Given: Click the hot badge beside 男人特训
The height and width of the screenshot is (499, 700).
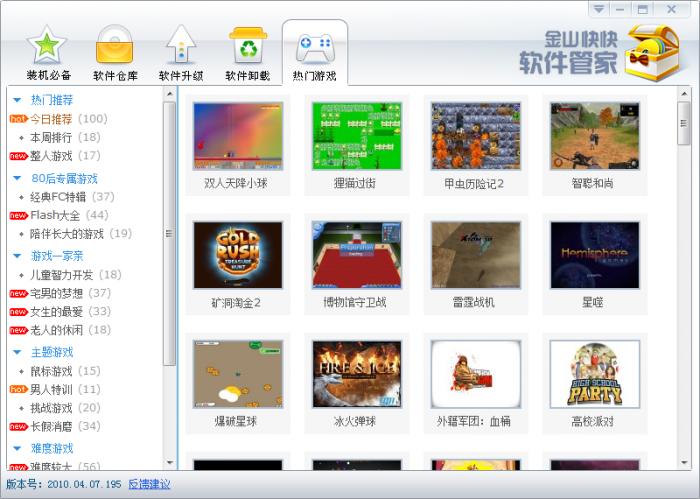Looking at the screenshot, I should click(18, 389).
